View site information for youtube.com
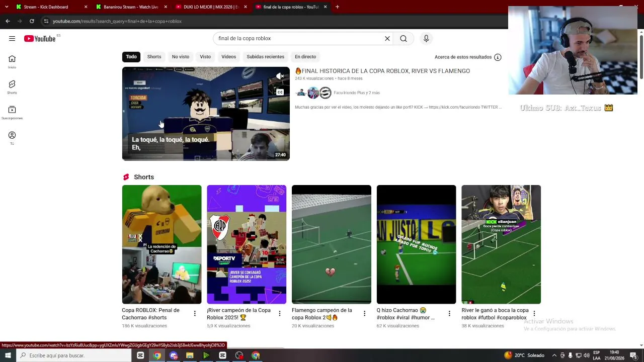This screenshot has width=644, height=362. point(46,21)
